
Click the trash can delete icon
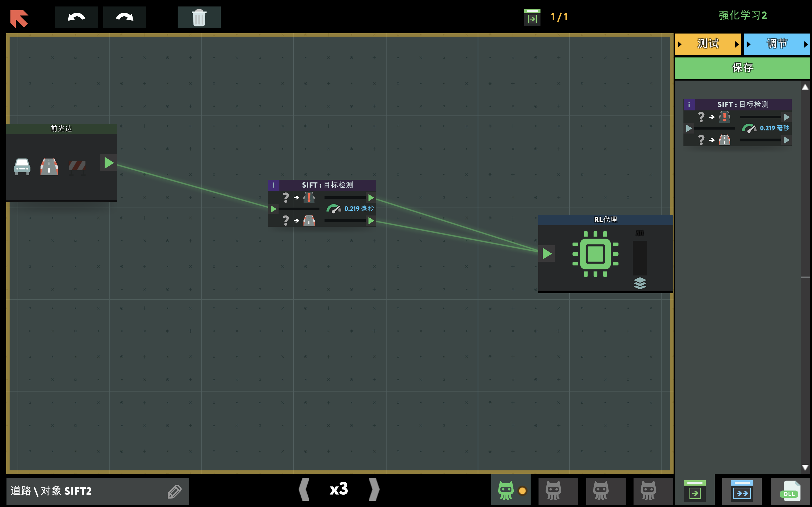(x=199, y=17)
